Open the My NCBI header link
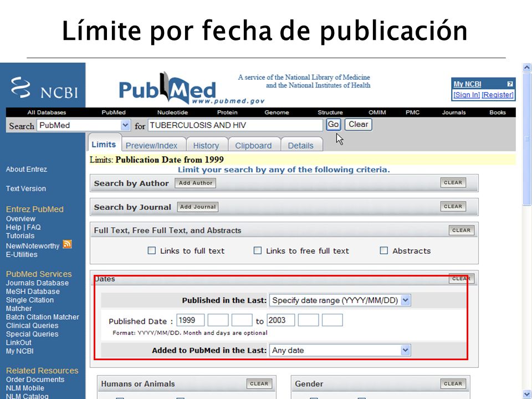Image resolution: width=532 pixels, height=399 pixels. point(468,84)
